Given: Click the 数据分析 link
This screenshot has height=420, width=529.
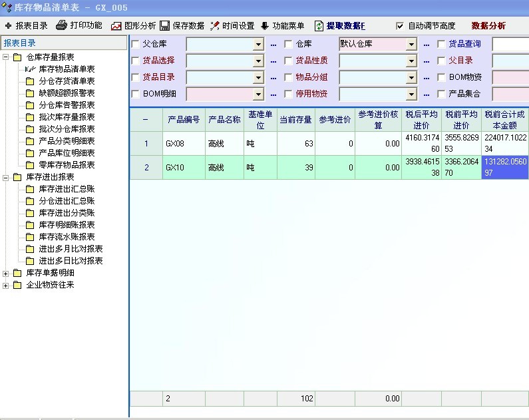Looking at the screenshot, I should click(488, 26).
